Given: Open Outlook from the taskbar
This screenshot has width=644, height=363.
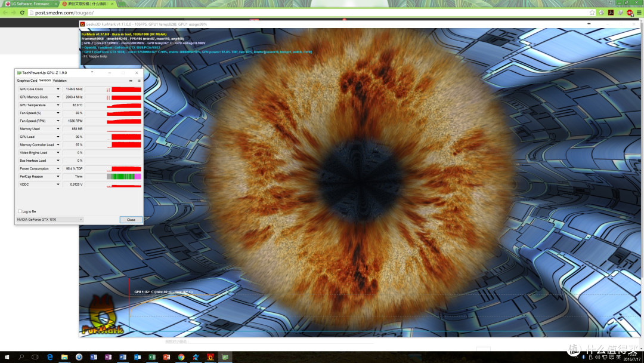Looking at the screenshot, I should click(137, 357).
